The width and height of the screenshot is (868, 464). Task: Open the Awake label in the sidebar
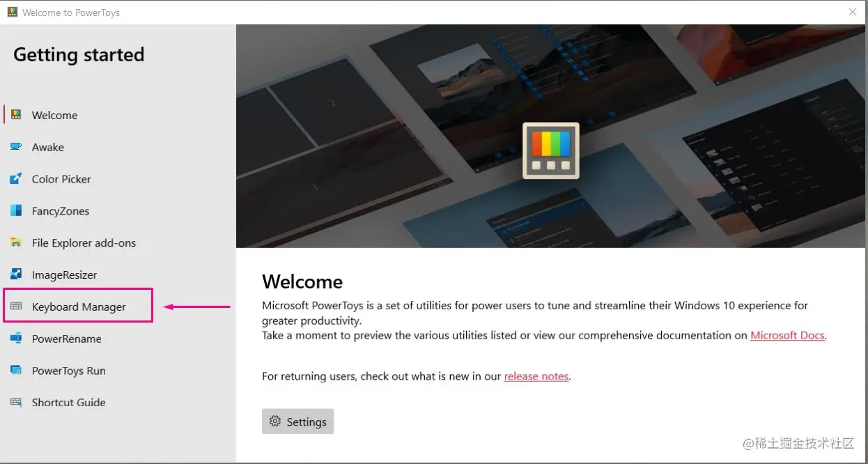click(x=48, y=148)
